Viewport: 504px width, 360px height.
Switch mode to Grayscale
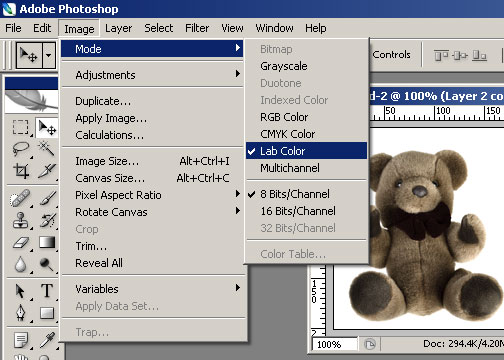tap(307, 66)
